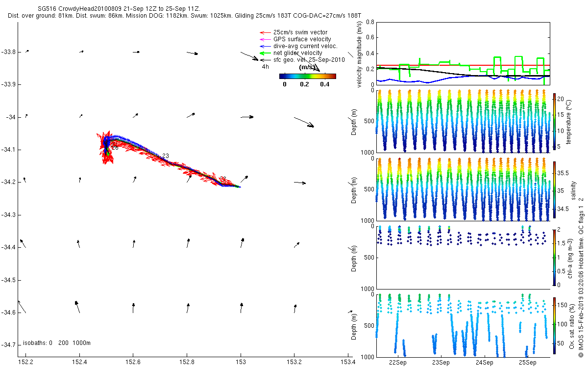Click the '(m/s)' label above the velocity colorbar
Viewport: 588px width, 368px height.
[x=307, y=67]
